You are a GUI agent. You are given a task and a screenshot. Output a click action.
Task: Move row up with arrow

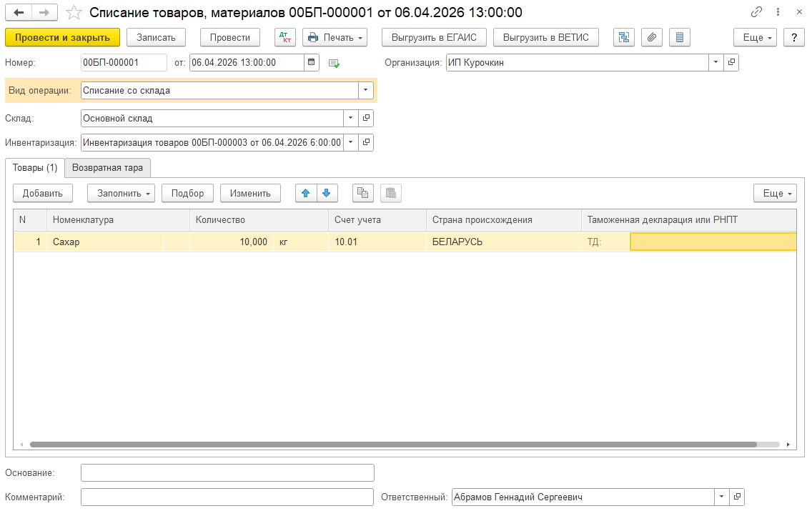306,193
